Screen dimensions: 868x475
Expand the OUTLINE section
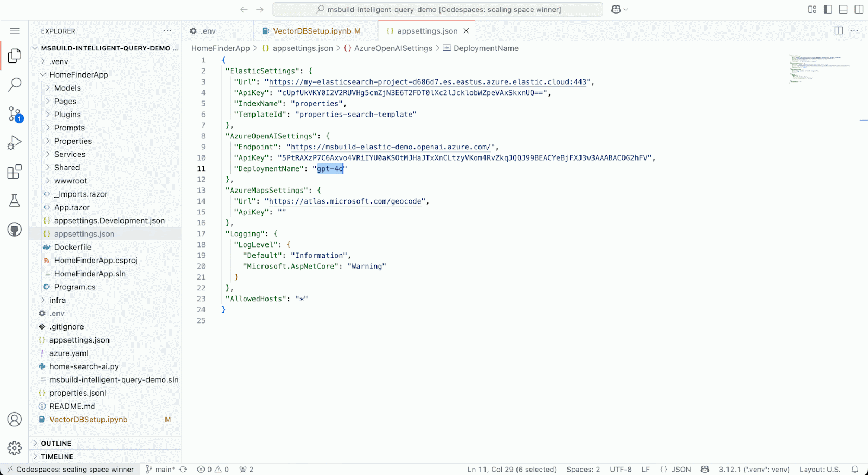56,444
